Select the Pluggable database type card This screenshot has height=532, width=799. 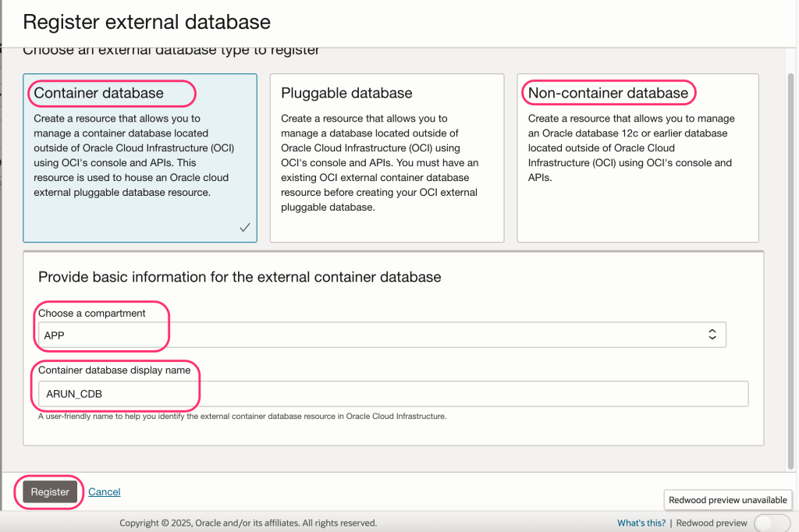coord(386,158)
